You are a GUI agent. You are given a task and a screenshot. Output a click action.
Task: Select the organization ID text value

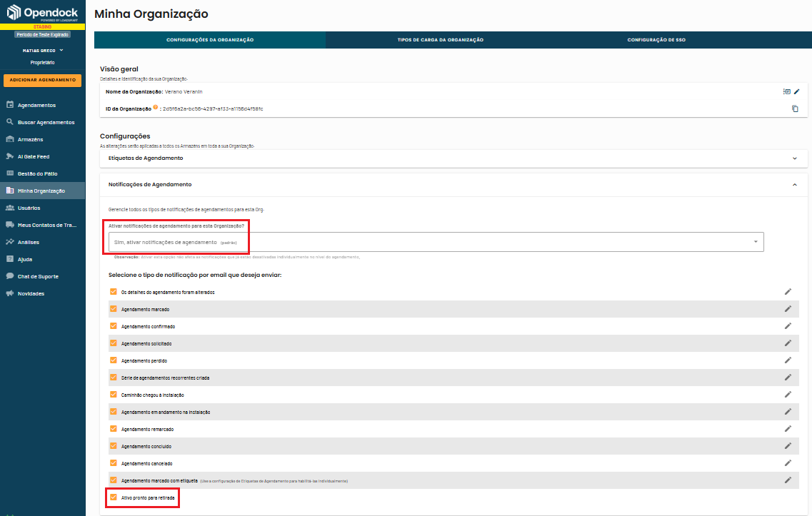coord(213,108)
